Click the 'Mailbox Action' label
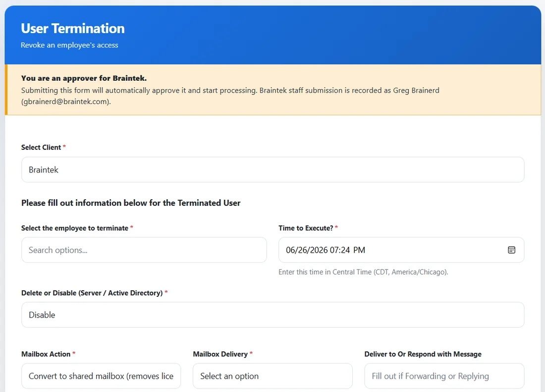Screen dimensions: 545x392 (x=46, y=354)
